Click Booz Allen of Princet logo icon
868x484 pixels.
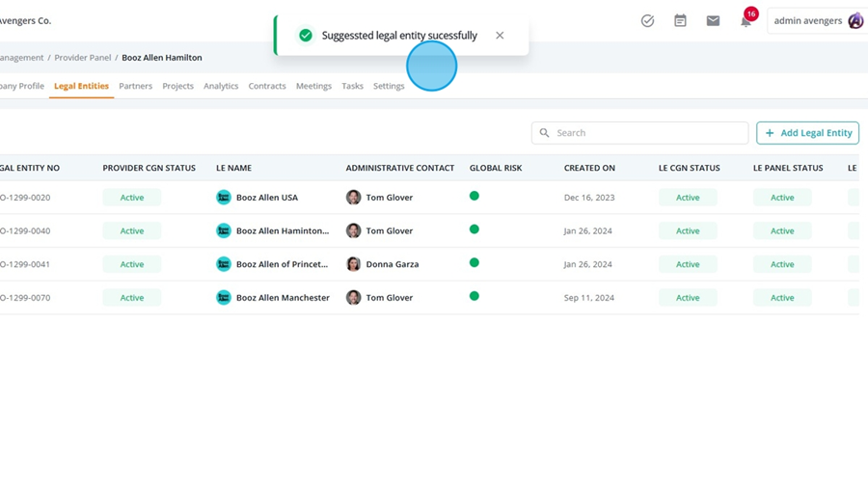pyautogui.click(x=224, y=264)
